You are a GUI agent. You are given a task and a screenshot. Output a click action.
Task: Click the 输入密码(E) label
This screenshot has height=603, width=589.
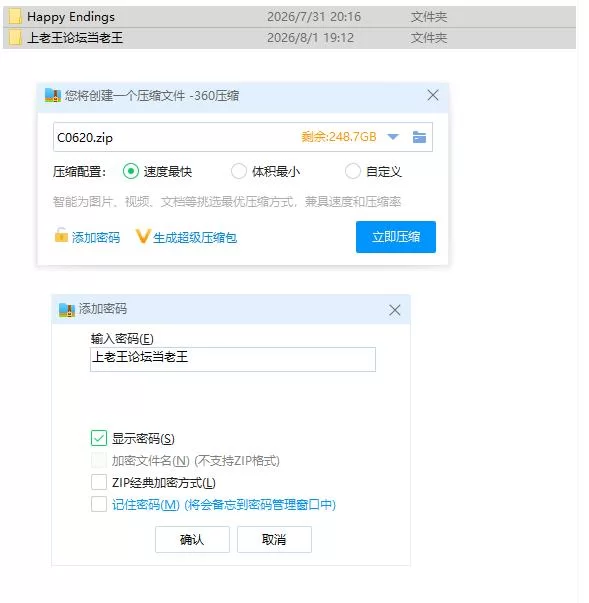(122, 339)
